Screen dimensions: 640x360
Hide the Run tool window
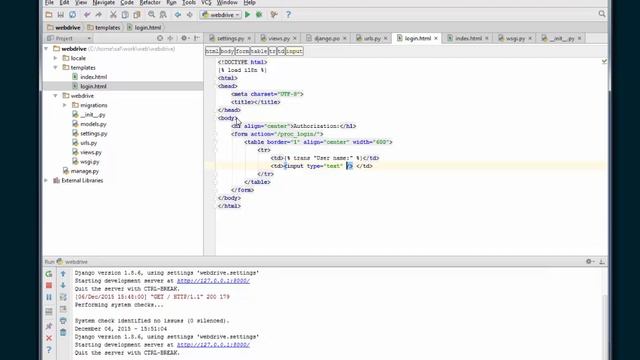pos(602,262)
